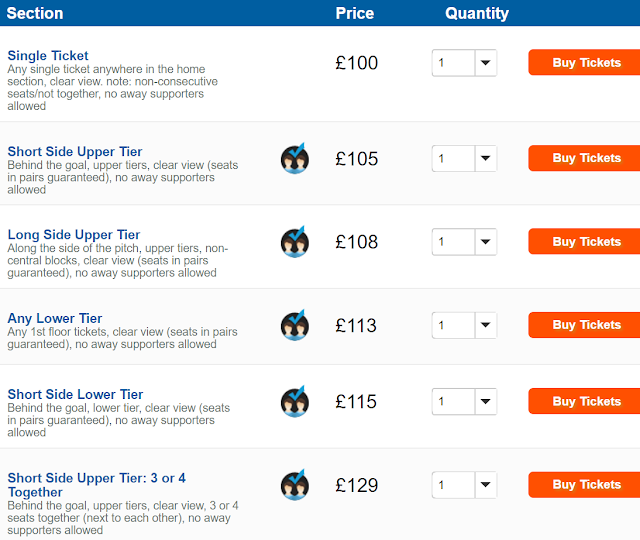Open the quantity dropdown for Single Ticket
The width and height of the screenshot is (640, 540).
tap(464, 63)
